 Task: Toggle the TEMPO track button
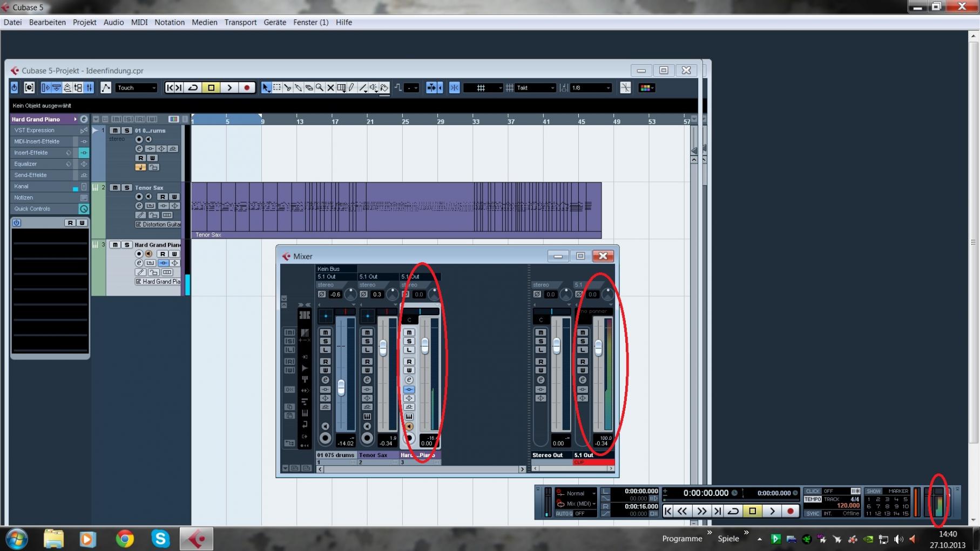(x=812, y=499)
